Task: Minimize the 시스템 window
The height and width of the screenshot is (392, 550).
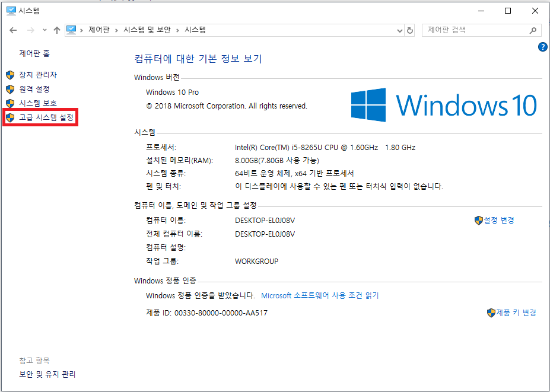Action: point(481,11)
